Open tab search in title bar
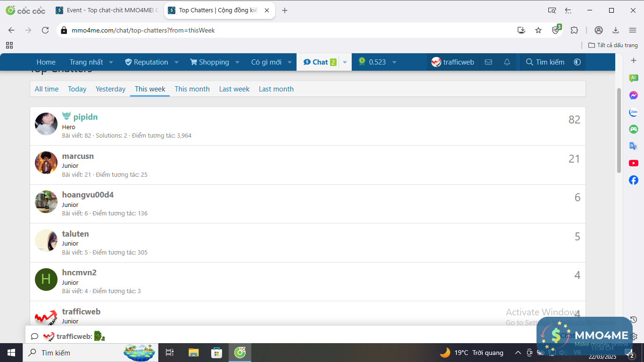The height and width of the screenshot is (362, 644). tap(552, 10)
